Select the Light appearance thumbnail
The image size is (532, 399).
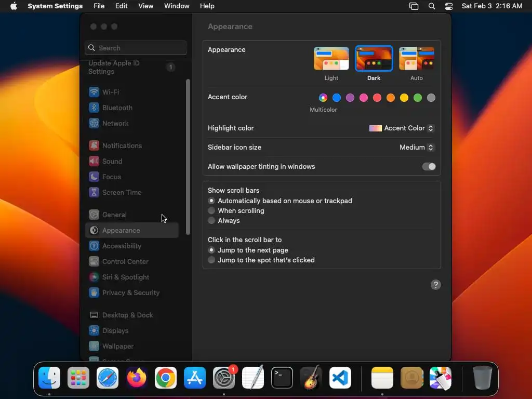click(x=331, y=59)
